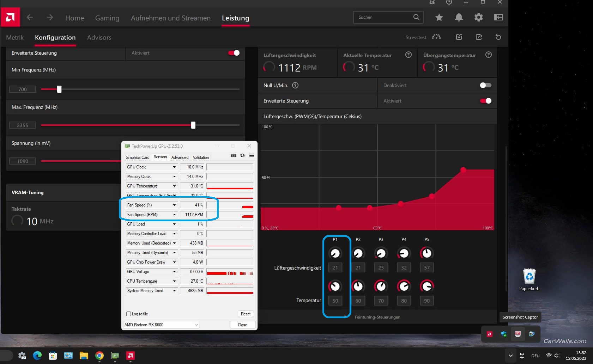Show help for Null U/Min.
The image size is (593, 364).
coord(296,85)
